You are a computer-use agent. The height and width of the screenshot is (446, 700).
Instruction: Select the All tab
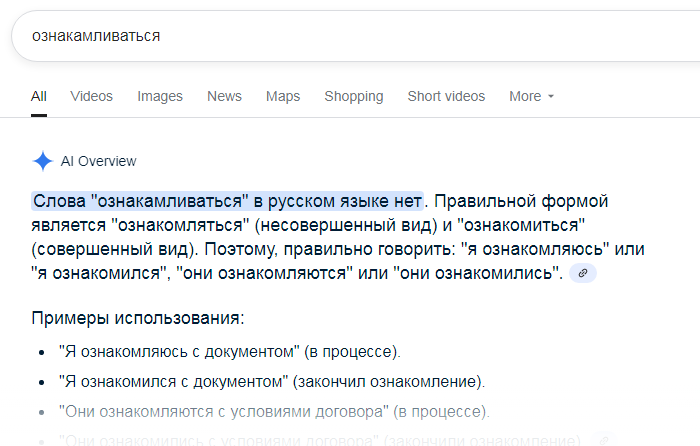(39, 96)
